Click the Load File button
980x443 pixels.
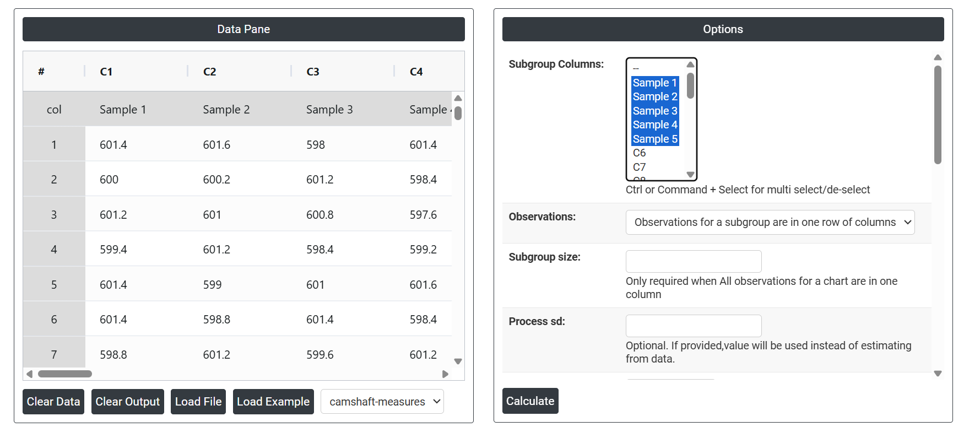pos(198,402)
